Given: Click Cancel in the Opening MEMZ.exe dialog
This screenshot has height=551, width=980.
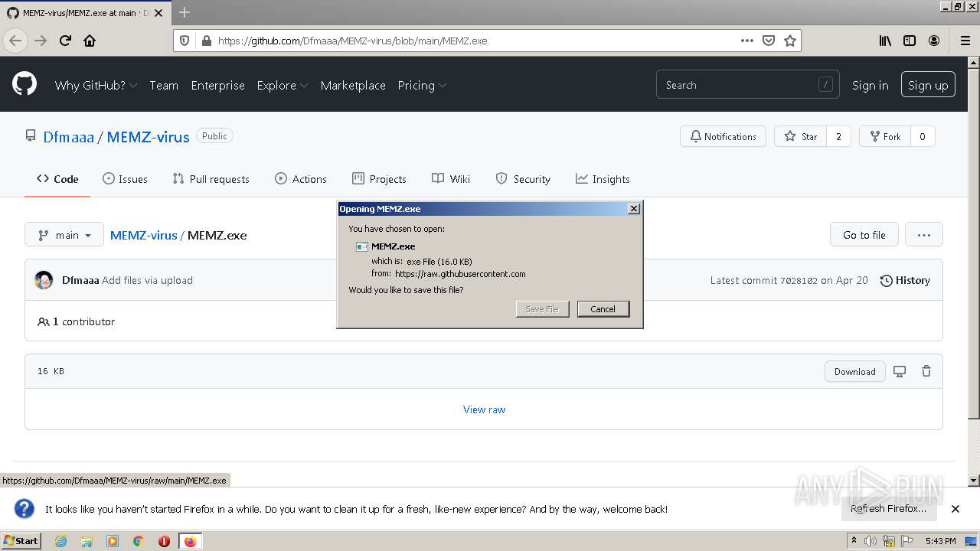Looking at the screenshot, I should (x=603, y=309).
